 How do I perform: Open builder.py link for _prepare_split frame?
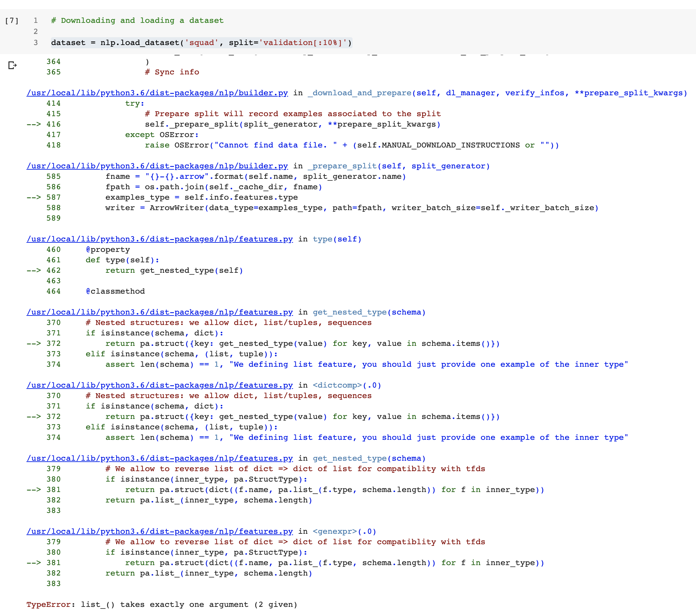157,166
